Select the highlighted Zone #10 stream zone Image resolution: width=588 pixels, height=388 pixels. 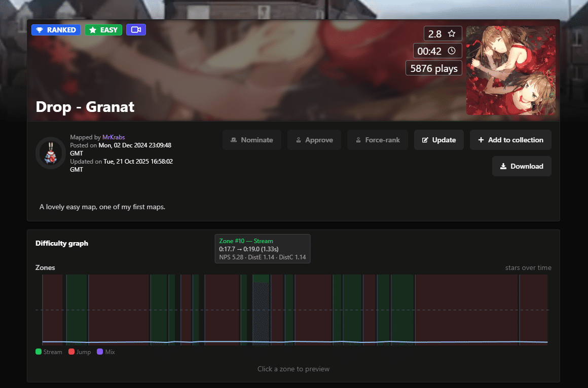point(261,309)
